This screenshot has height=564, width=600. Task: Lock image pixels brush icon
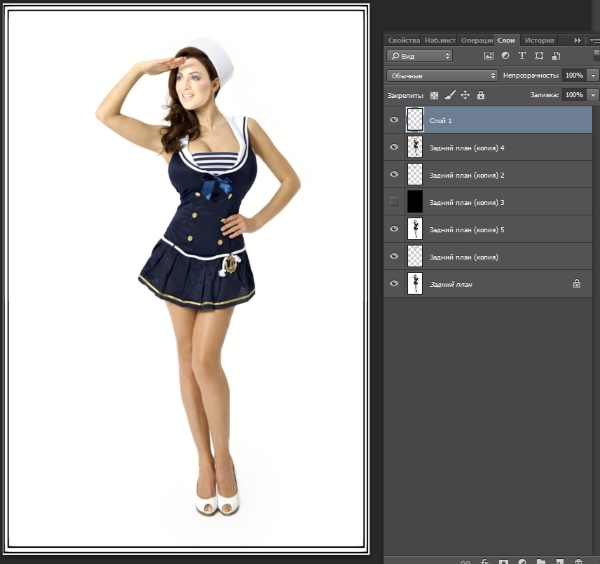pyautogui.click(x=449, y=95)
